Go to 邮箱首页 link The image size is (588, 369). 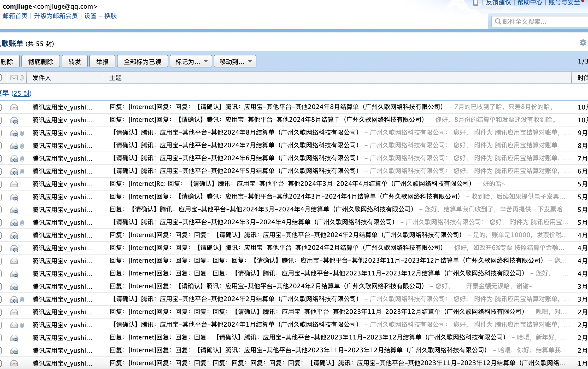point(15,16)
